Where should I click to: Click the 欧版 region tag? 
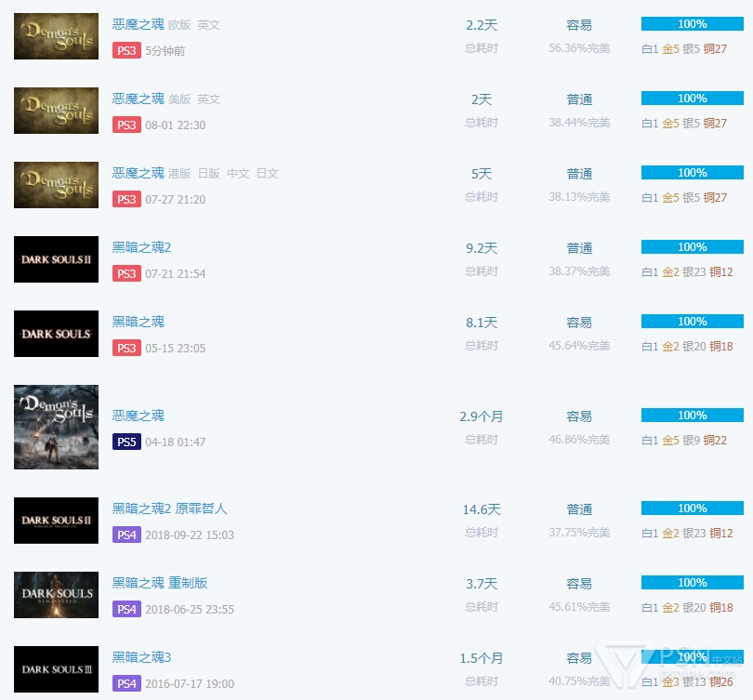[179, 25]
